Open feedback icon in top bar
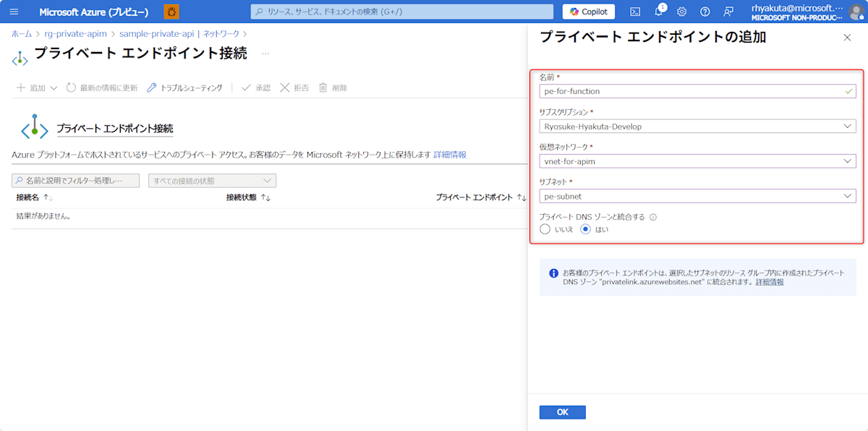 [x=728, y=12]
